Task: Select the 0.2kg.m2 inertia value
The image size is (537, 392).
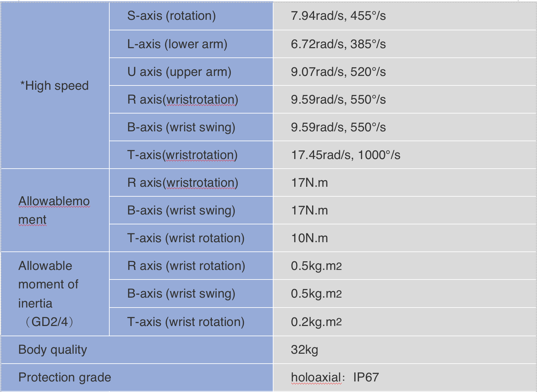Action: click(x=316, y=322)
